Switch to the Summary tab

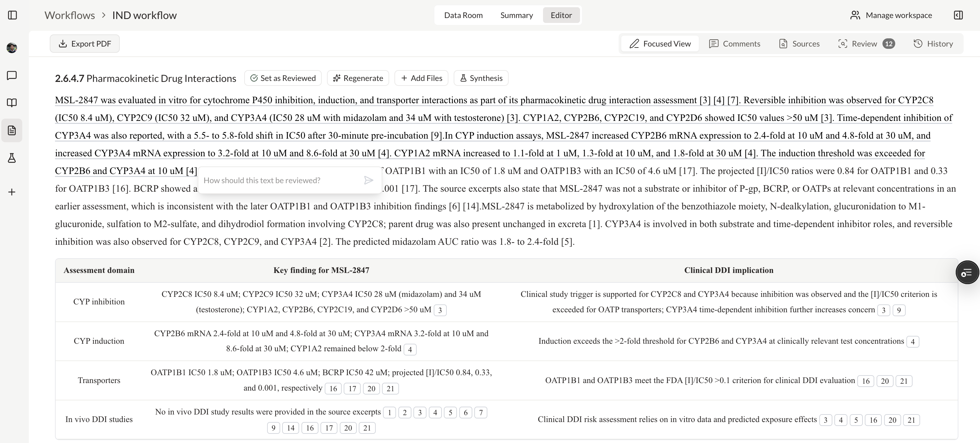point(516,15)
